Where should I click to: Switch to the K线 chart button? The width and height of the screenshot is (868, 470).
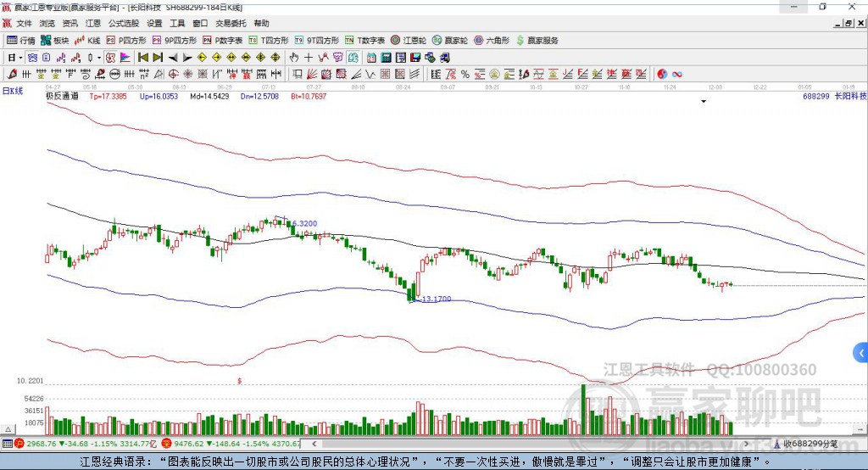pos(87,41)
